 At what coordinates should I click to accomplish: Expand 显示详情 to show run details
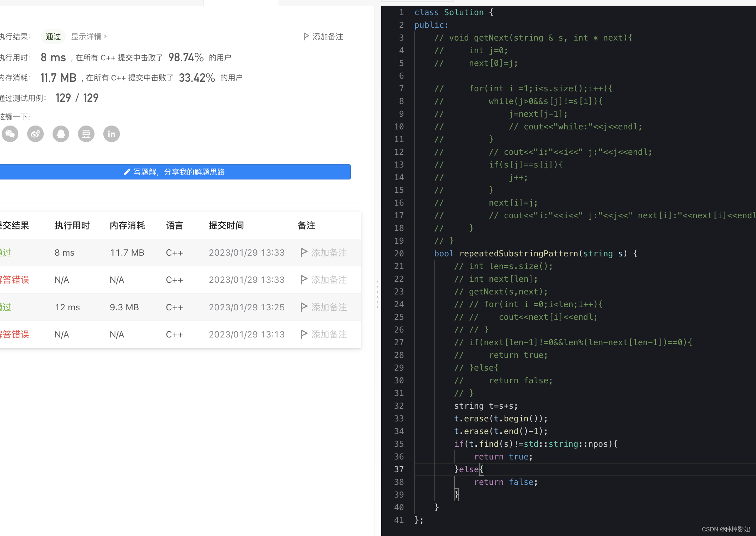click(x=87, y=36)
